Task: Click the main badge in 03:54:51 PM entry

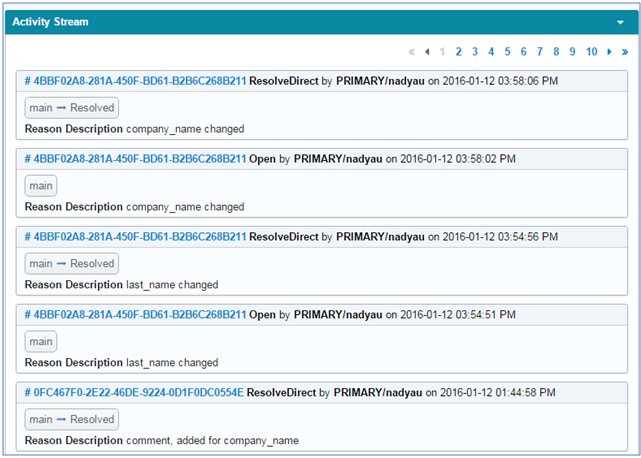Action: click(x=41, y=342)
